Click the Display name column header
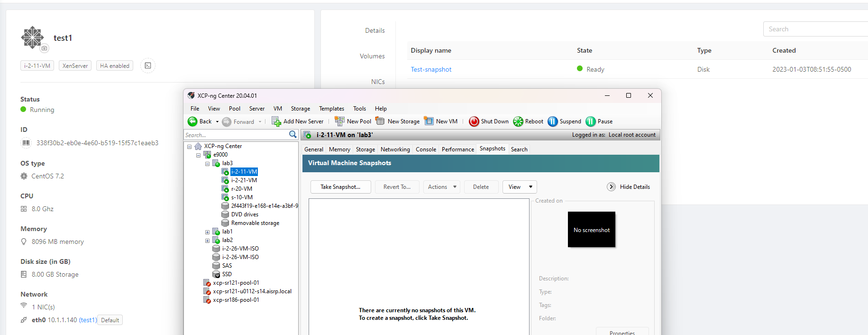The height and width of the screenshot is (335, 868). tap(431, 50)
